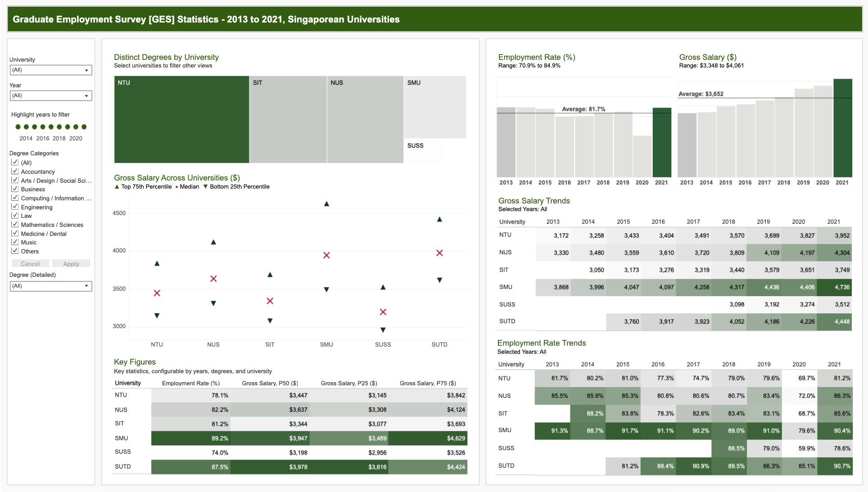Select the SMU block in treemap

pos(435,107)
